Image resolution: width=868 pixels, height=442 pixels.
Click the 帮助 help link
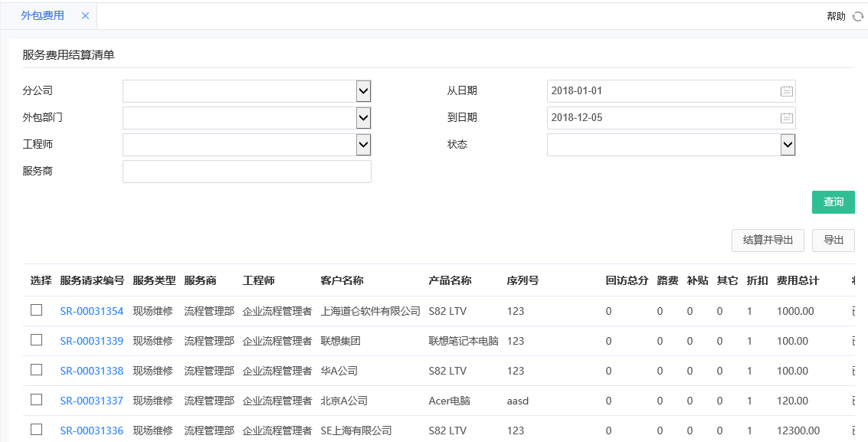point(834,15)
